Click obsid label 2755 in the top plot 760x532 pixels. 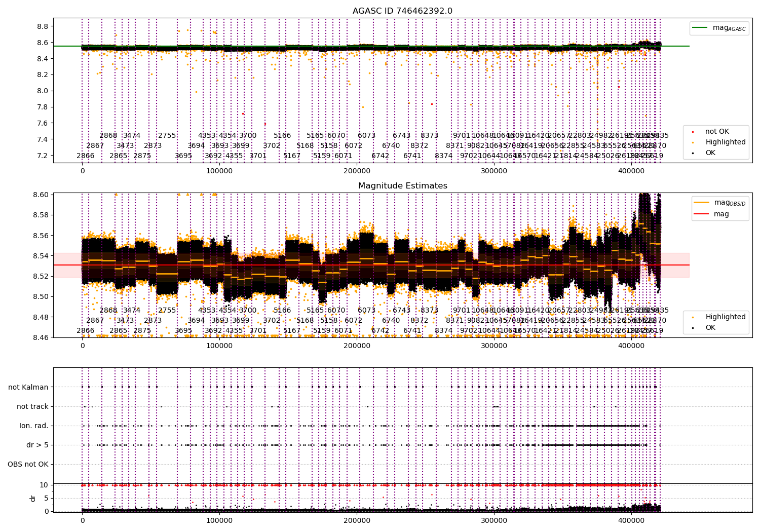click(x=167, y=135)
